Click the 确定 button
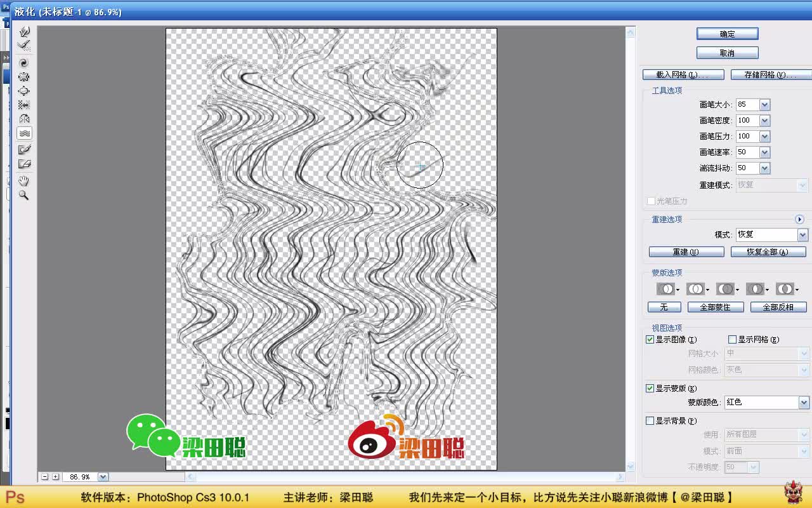 727,33
